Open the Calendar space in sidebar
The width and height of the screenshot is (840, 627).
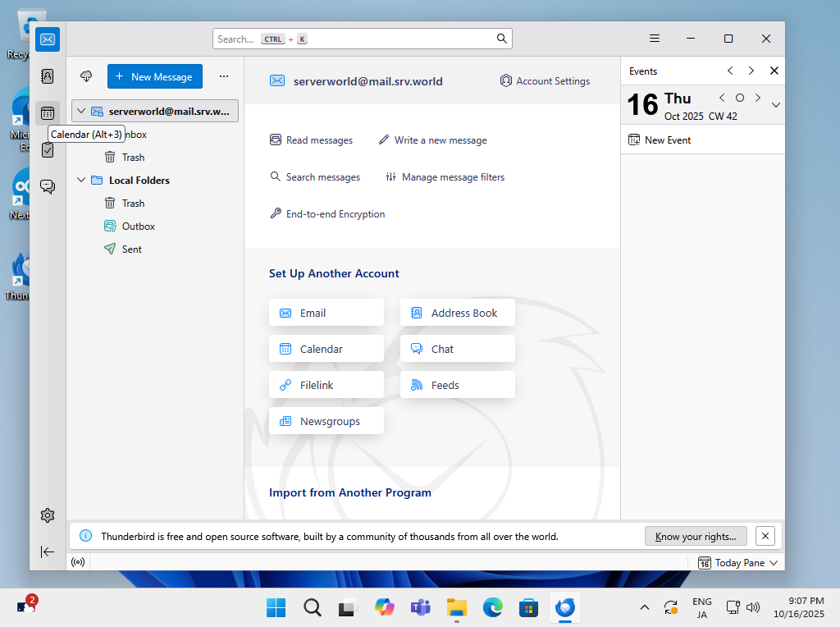(48, 113)
